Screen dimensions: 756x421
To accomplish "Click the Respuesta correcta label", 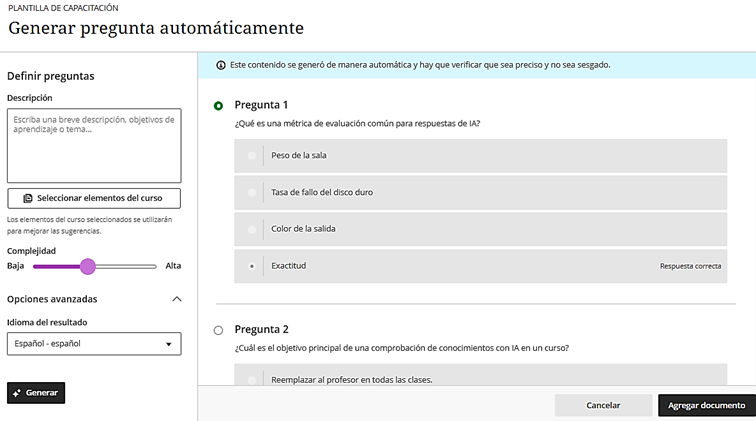I will (x=690, y=266).
